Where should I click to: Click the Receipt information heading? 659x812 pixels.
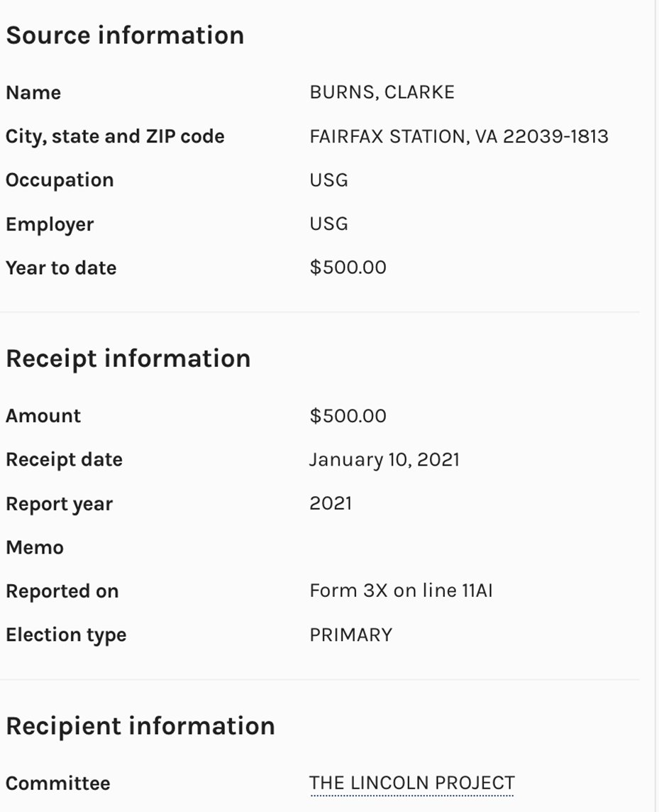point(128,358)
